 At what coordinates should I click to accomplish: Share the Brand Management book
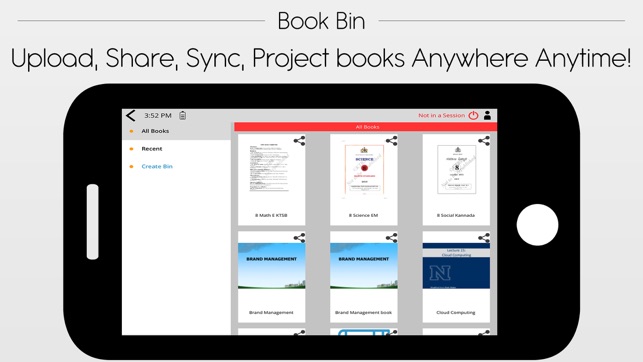click(299, 238)
